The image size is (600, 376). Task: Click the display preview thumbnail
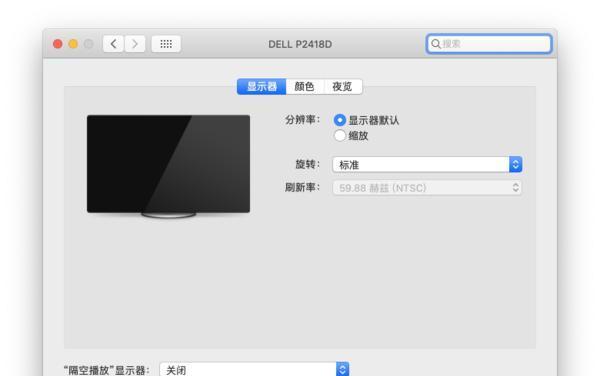tap(168, 166)
